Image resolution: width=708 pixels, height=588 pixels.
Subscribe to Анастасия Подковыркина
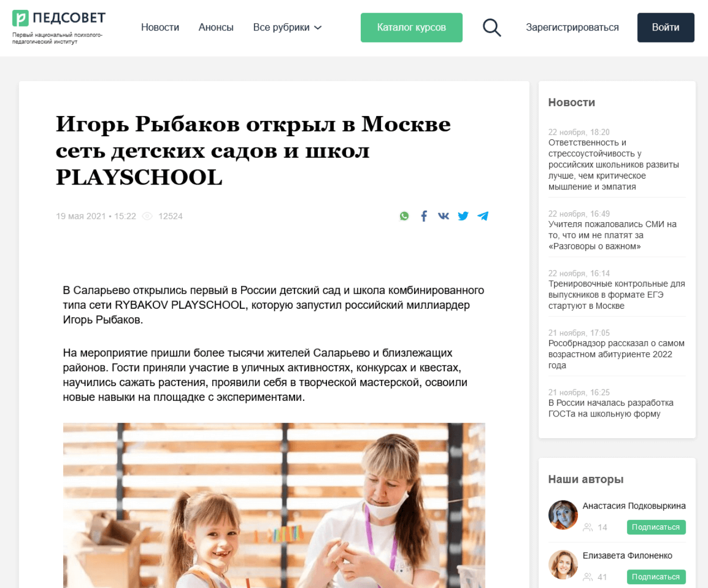[656, 527]
